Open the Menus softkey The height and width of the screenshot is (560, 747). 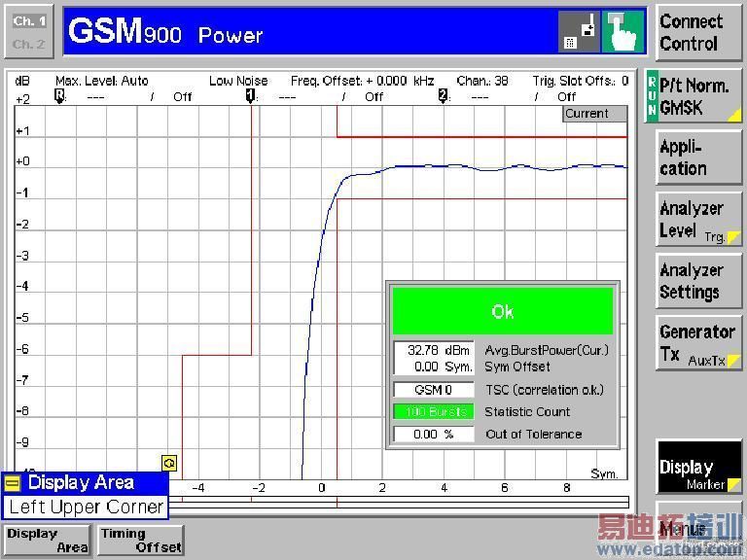[x=698, y=529]
